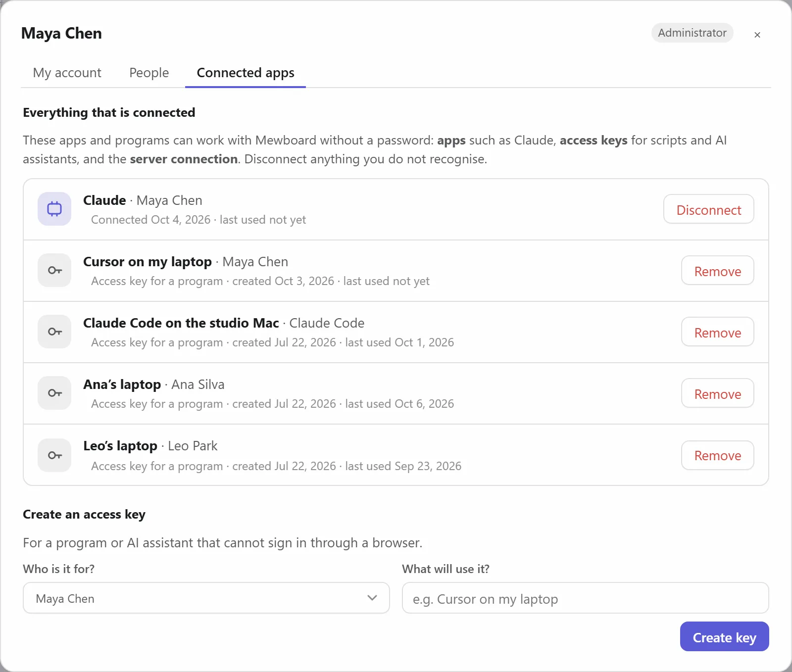
Task: Click key icon next to Ana's laptop
Action: pos(54,393)
